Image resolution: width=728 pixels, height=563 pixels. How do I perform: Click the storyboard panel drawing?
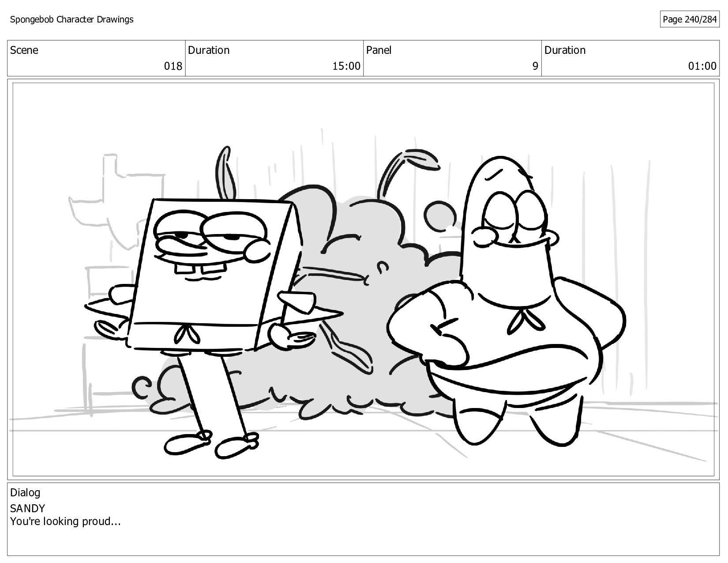tap(363, 280)
